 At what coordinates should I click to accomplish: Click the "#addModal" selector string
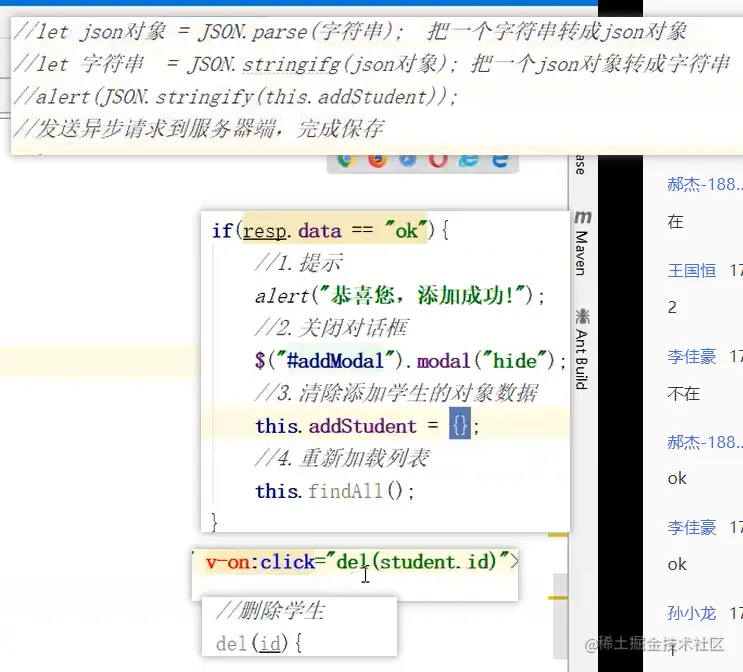pyautogui.click(x=335, y=361)
